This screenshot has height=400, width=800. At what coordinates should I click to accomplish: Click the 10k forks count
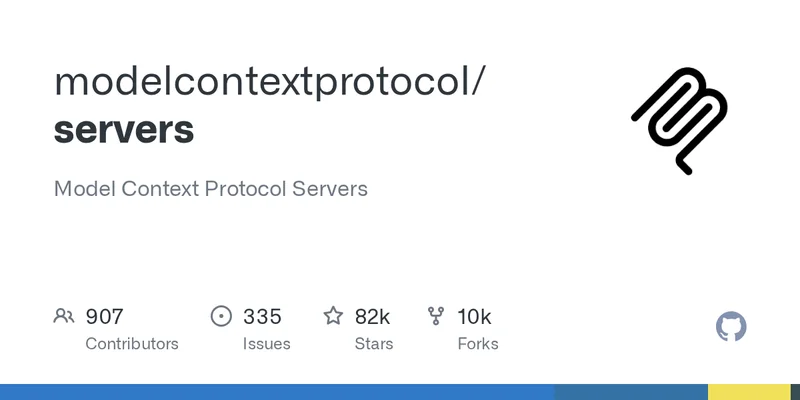pyautogui.click(x=474, y=317)
